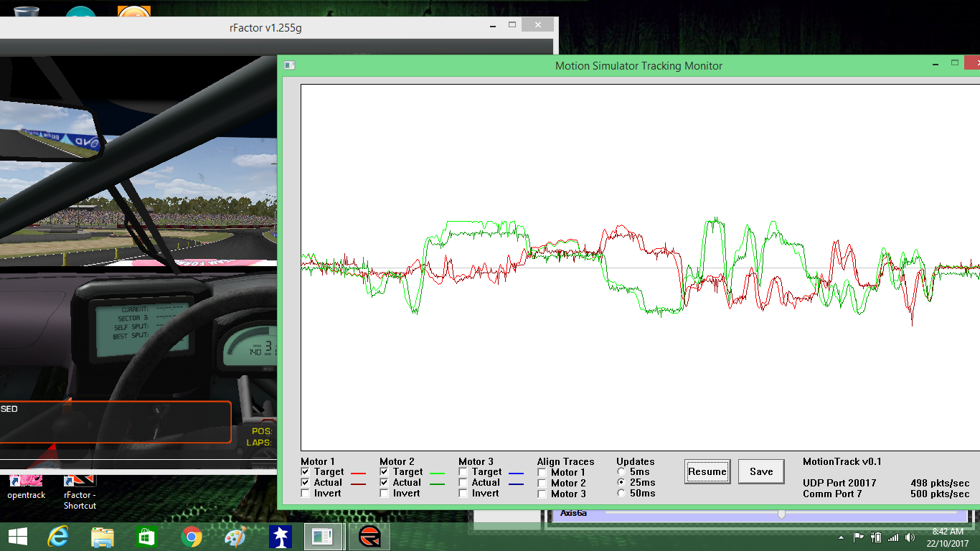This screenshot has height=551, width=980.
Task: Enable Motor 1 Invert checkbox
Action: click(306, 494)
